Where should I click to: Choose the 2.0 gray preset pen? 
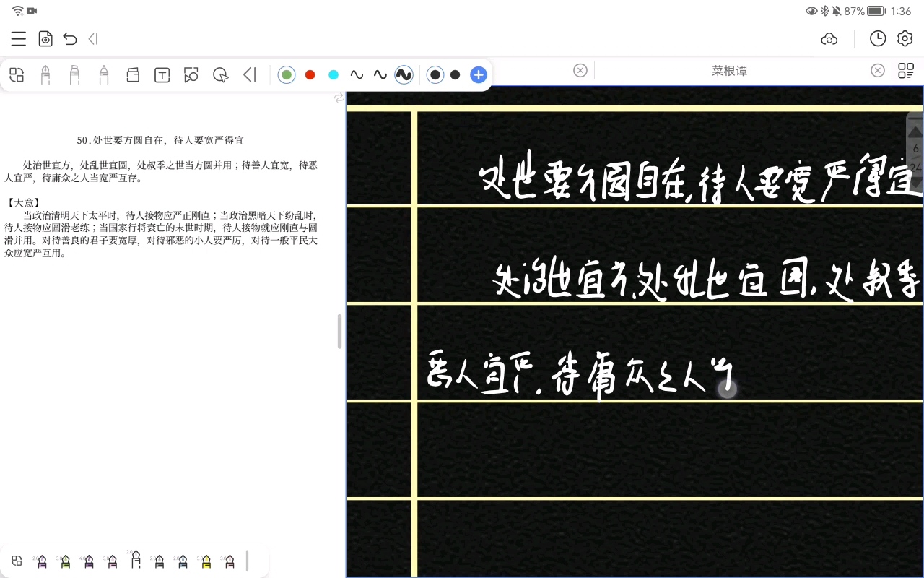click(x=159, y=561)
